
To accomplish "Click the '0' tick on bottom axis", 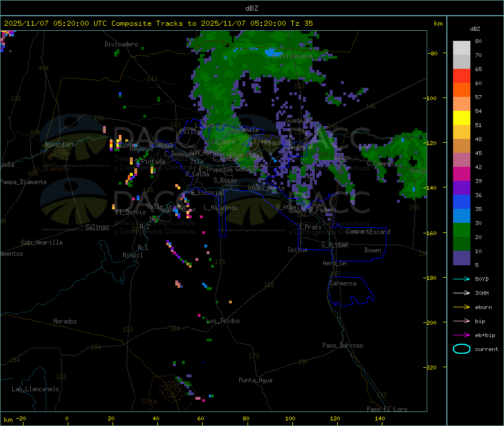I will [67, 418].
